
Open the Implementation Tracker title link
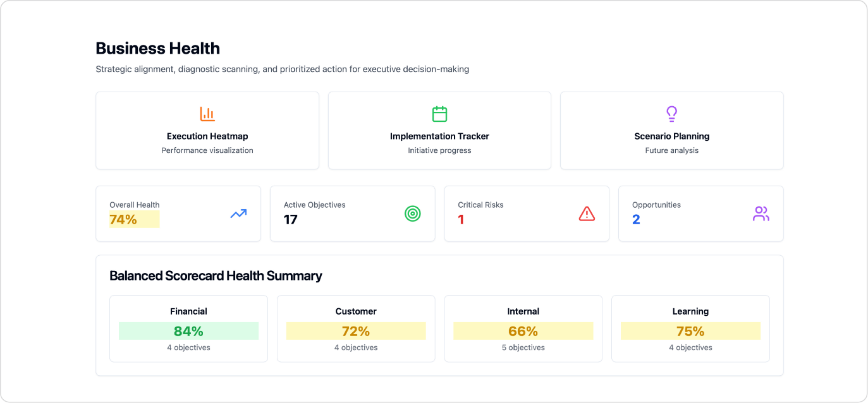[439, 136]
